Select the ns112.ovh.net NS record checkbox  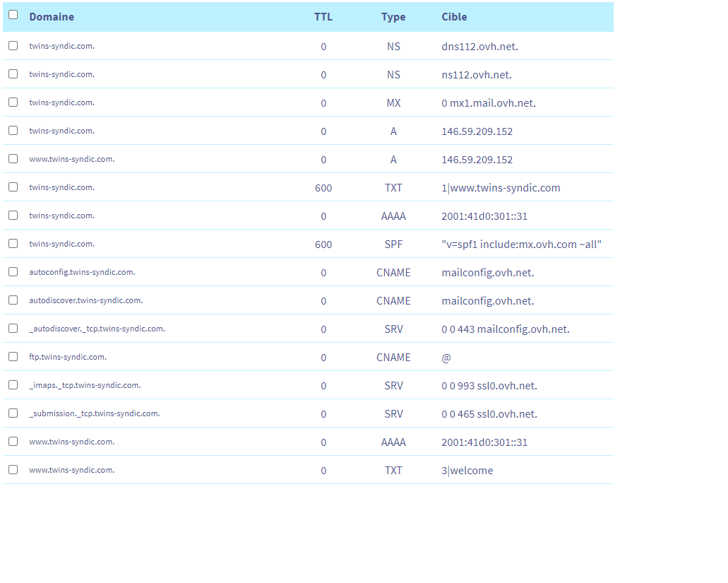click(x=13, y=74)
